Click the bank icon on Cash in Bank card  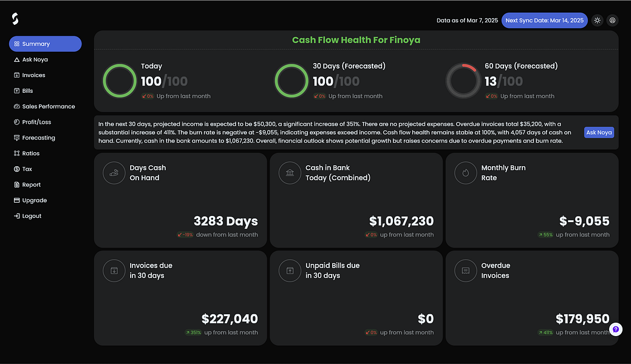pyautogui.click(x=290, y=173)
